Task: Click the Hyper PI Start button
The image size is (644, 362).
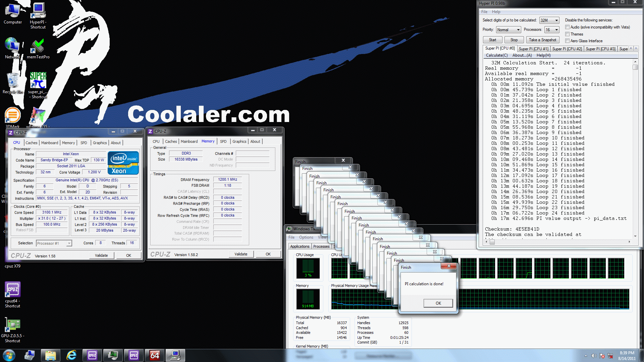Action: 492,40
